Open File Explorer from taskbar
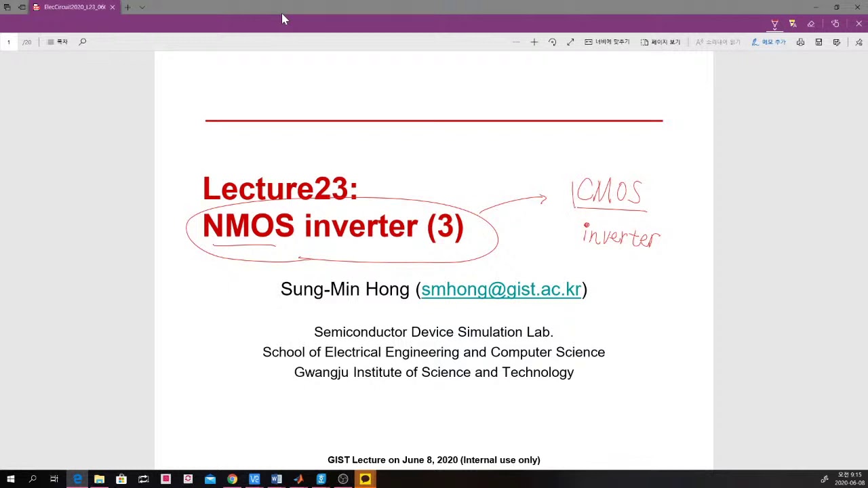Screen dimensions: 868x488 click(x=99, y=479)
